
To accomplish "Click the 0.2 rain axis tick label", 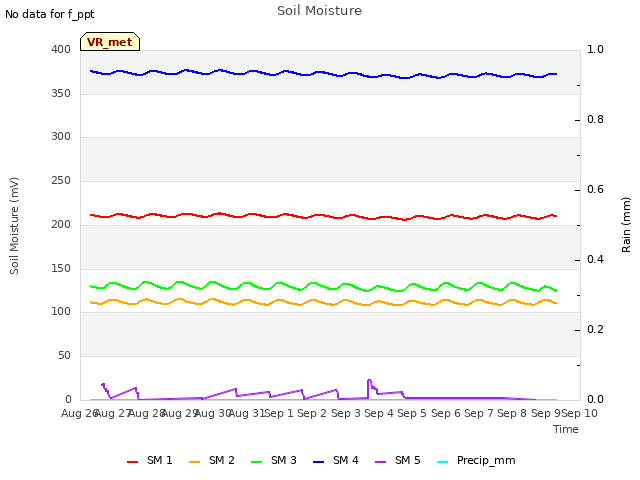I will [x=595, y=329].
